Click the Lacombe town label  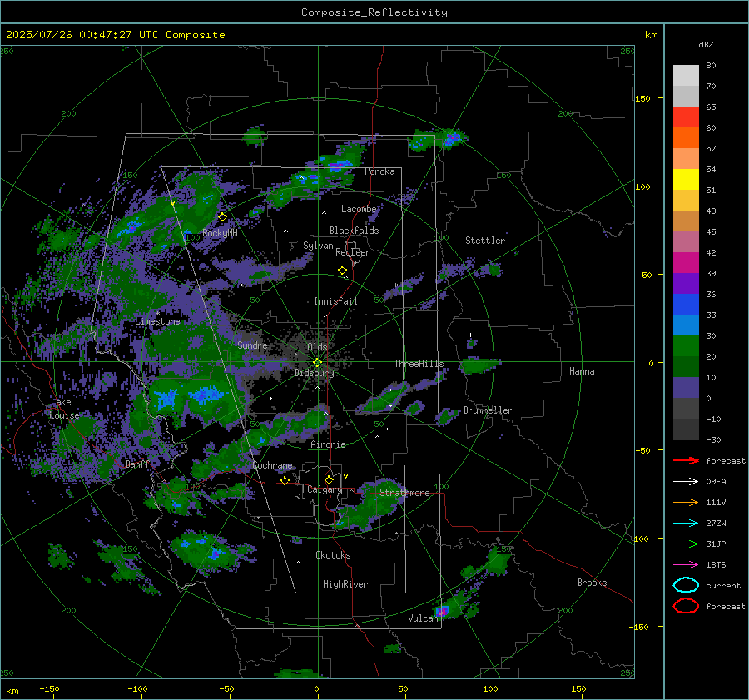359,209
